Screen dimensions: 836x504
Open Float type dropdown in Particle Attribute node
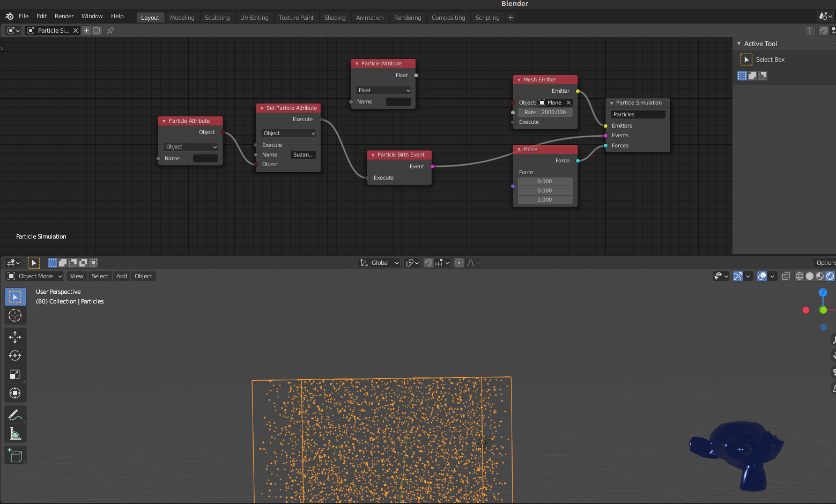pyautogui.click(x=383, y=91)
